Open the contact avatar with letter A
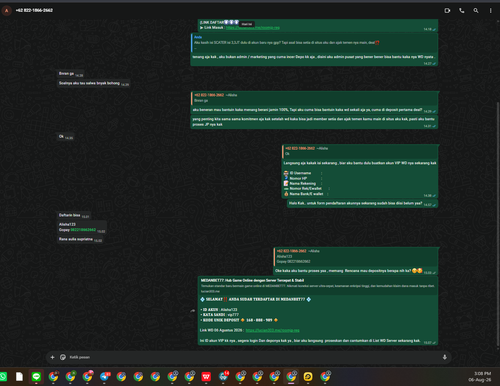The image size is (500, 386). tap(6, 11)
